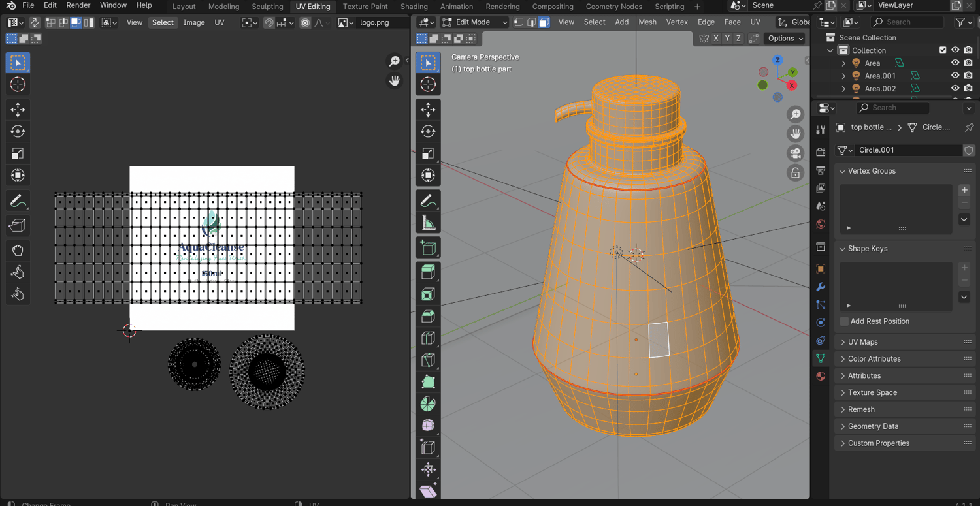Toggle Collection exclude checkbox in outliner
Image resolution: width=980 pixels, height=506 pixels.
click(x=942, y=50)
